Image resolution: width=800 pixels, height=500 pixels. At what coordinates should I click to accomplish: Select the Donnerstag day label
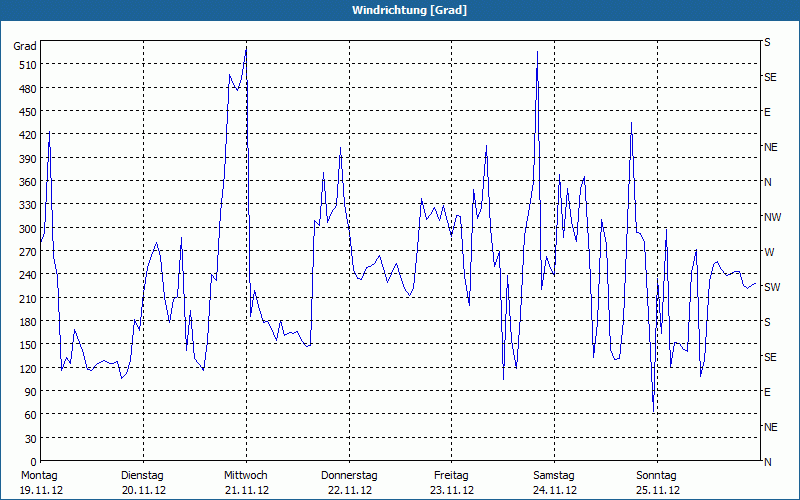click(349, 476)
